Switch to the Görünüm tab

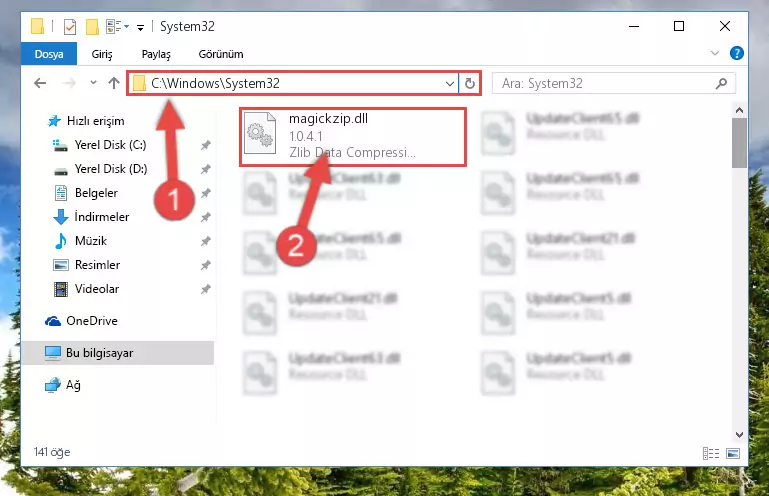coord(221,54)
